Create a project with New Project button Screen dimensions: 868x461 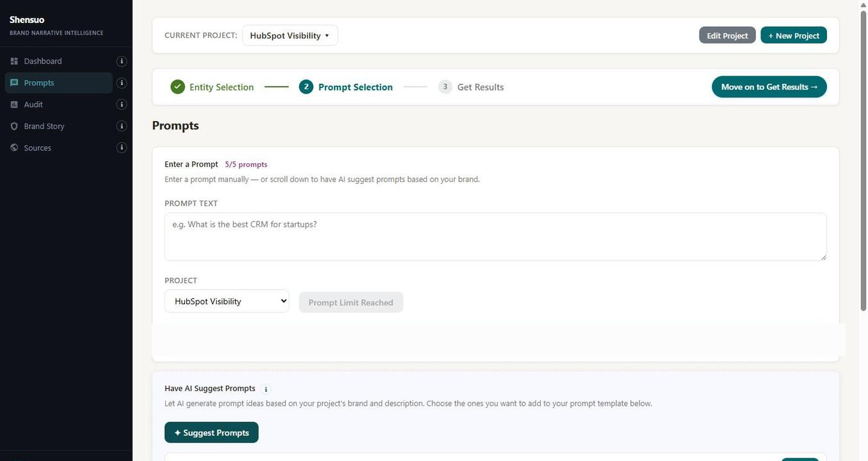pos(793,36)
